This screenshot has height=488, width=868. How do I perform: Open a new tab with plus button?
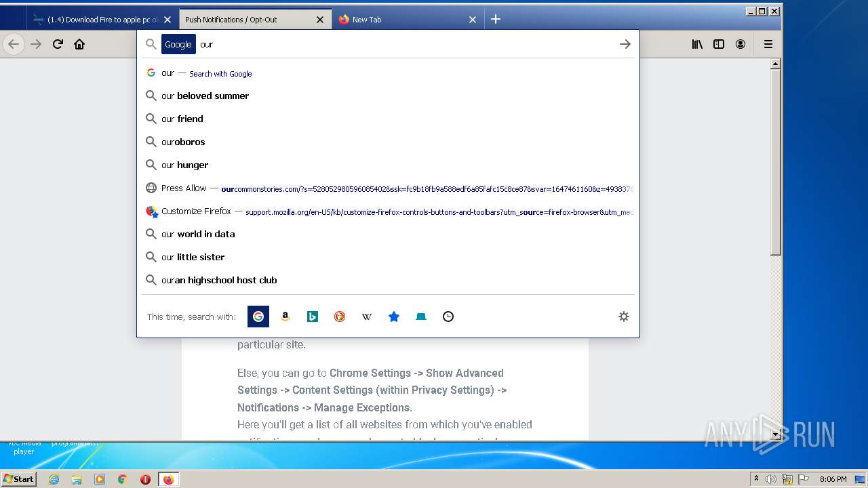[x=496, y=19]
